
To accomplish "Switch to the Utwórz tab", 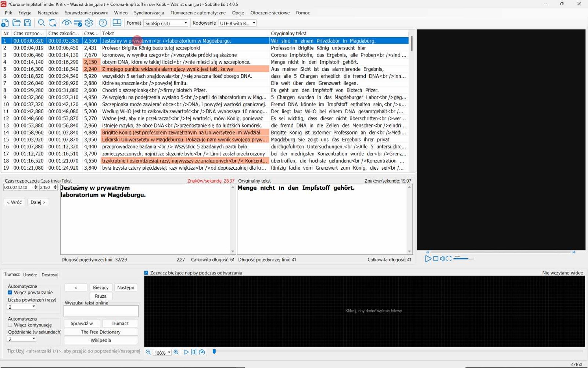I will click(30, 275).
